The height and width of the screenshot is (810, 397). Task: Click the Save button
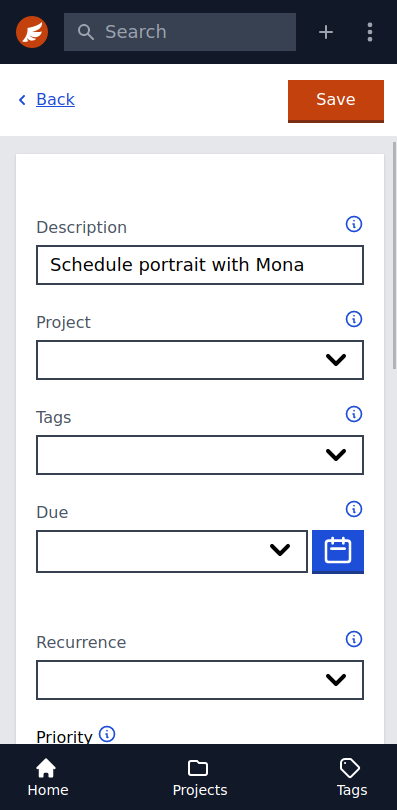(336, 101)
